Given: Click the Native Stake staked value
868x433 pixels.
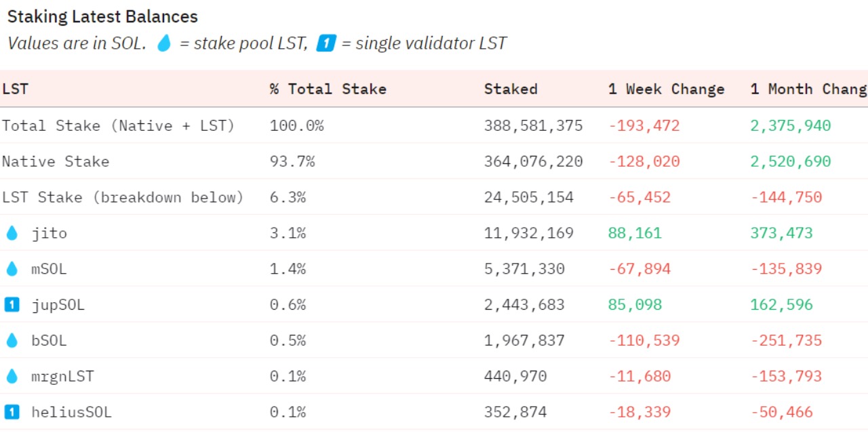Looking at the screenshot, I should (x=533, y=161).
